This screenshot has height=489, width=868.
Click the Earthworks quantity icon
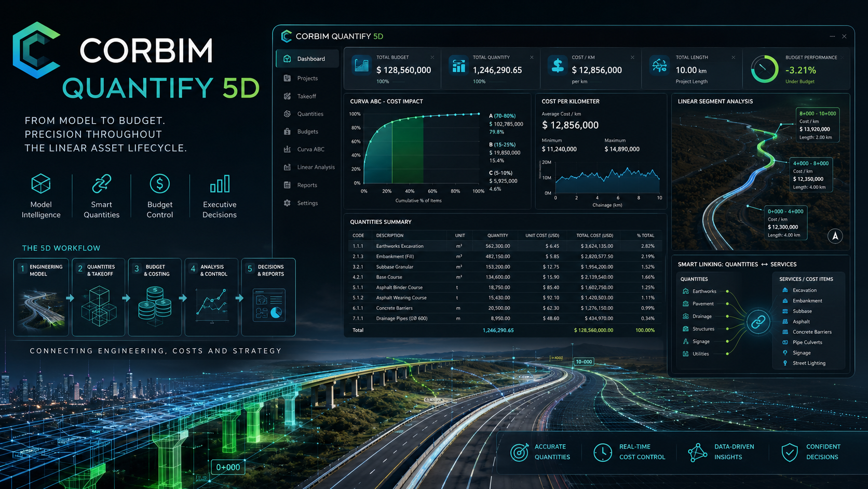[x=686, y=291]
